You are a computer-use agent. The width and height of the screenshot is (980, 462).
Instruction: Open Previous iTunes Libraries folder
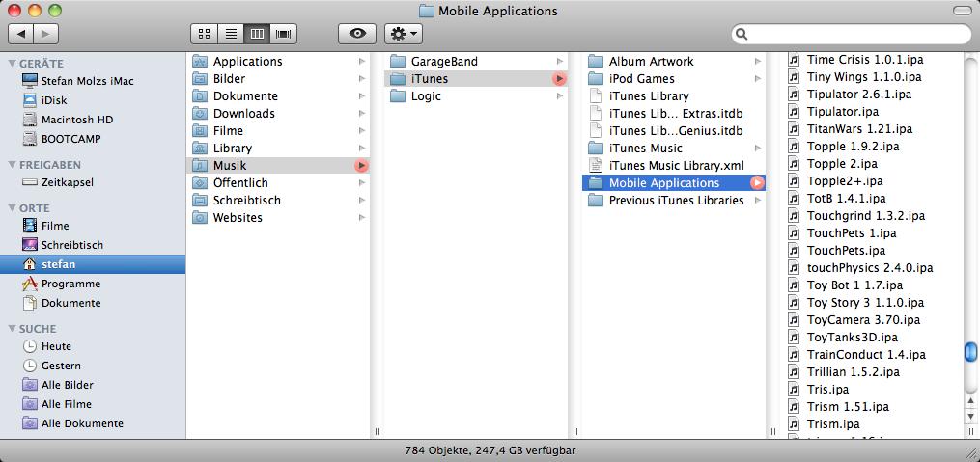point(674,201)
